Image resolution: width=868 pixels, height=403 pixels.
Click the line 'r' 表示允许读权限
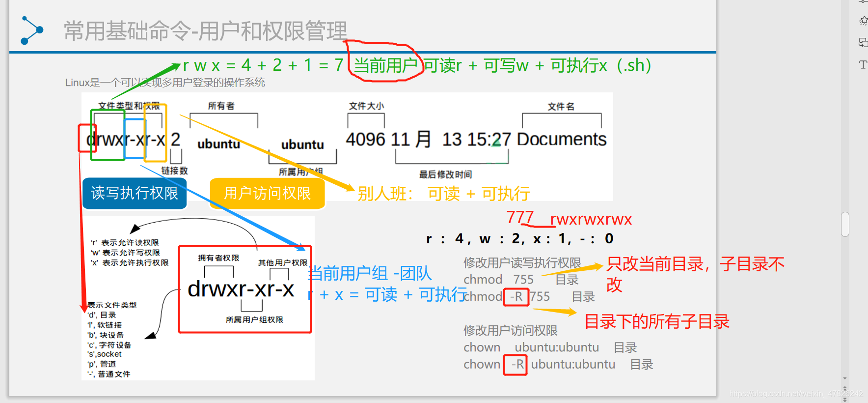click(x=125, y=243)
